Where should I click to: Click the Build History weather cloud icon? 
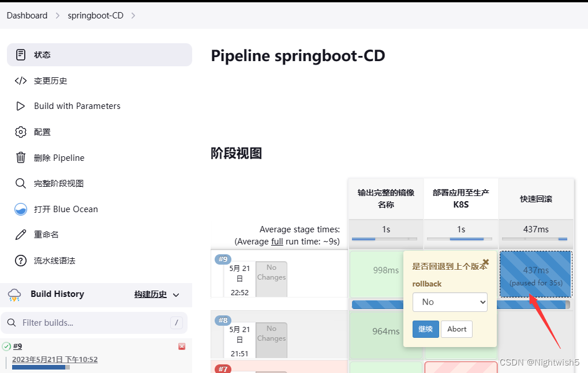pos(14,295)
